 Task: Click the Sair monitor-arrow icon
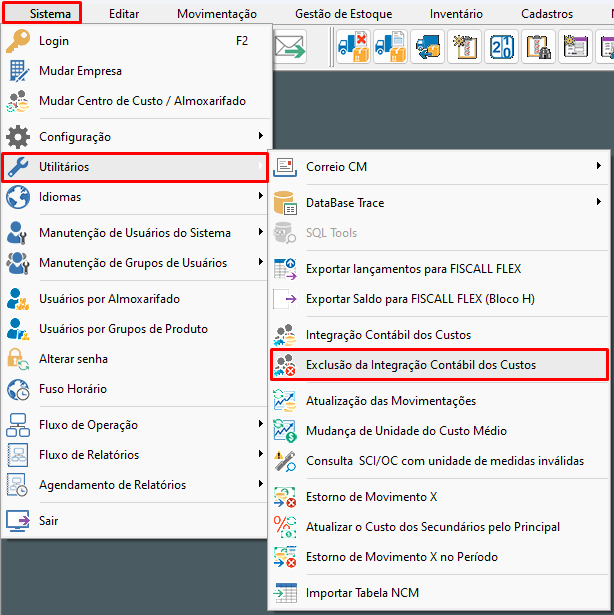tap(18, 521)
